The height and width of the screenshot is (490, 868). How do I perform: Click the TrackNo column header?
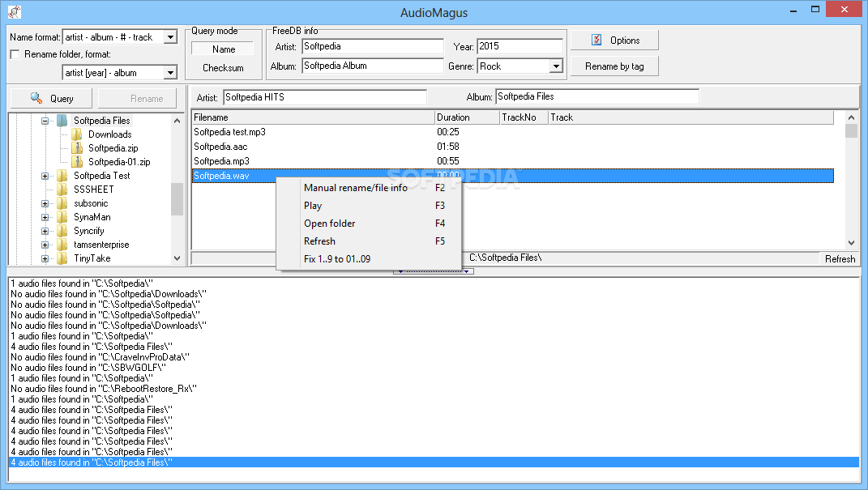point(524,117)
